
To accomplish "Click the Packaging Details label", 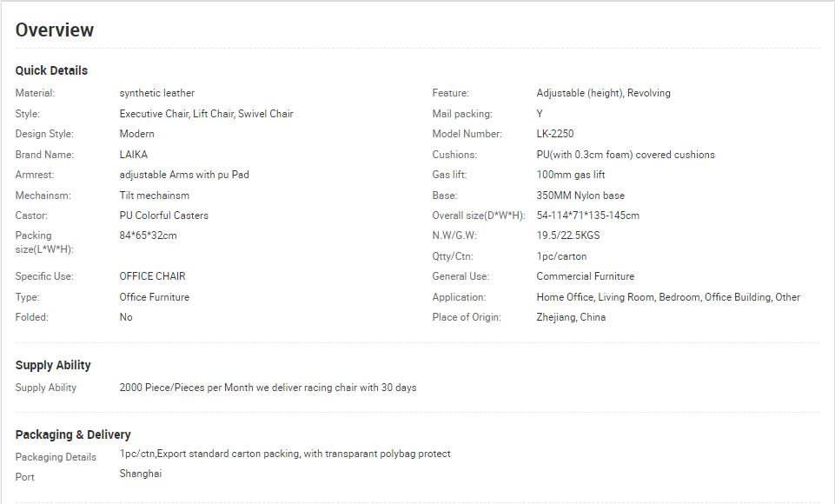I will 56,457.
